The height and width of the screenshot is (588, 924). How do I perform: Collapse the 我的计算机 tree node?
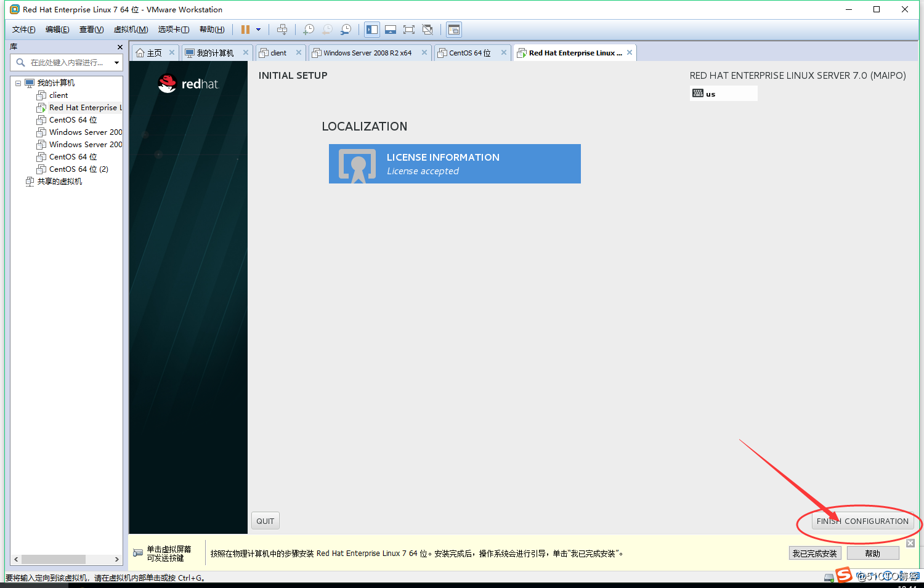18,83
